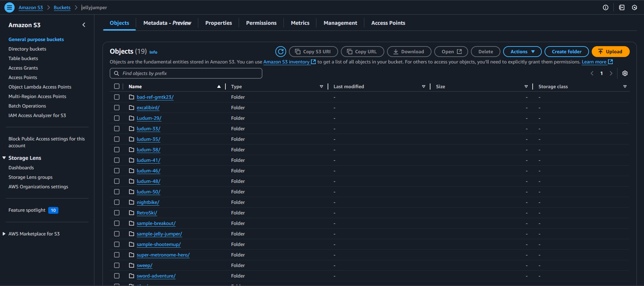Open the Type column filter arrow
Viewport: 644px width, 286px height.
pos(321,87)
